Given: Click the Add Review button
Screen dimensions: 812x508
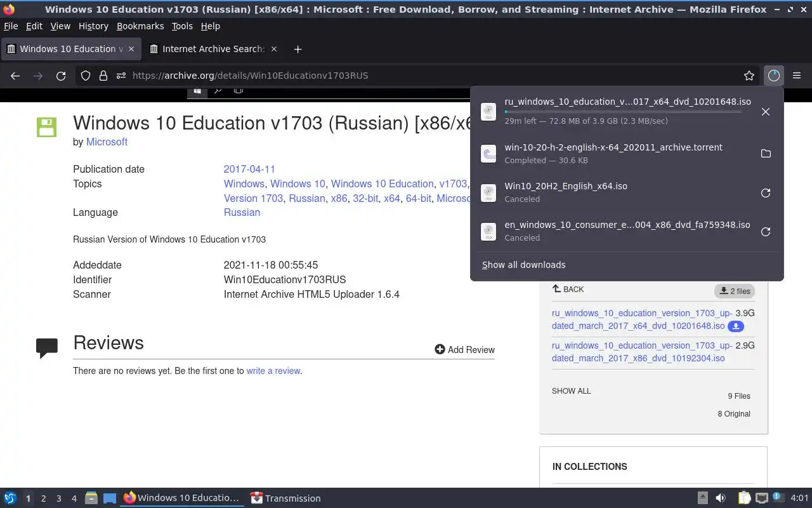Looking at the screenshot, I should click(x=464, y=349).
